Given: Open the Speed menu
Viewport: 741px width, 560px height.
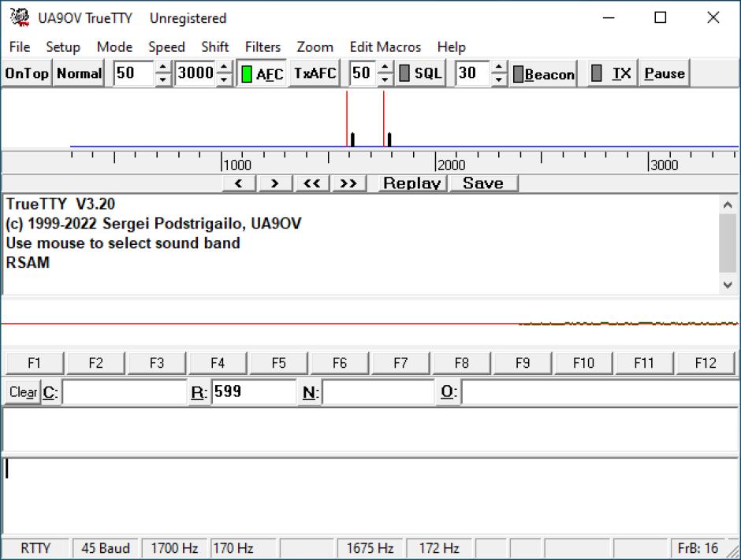Looking at the screenshot, I should 166,46.
